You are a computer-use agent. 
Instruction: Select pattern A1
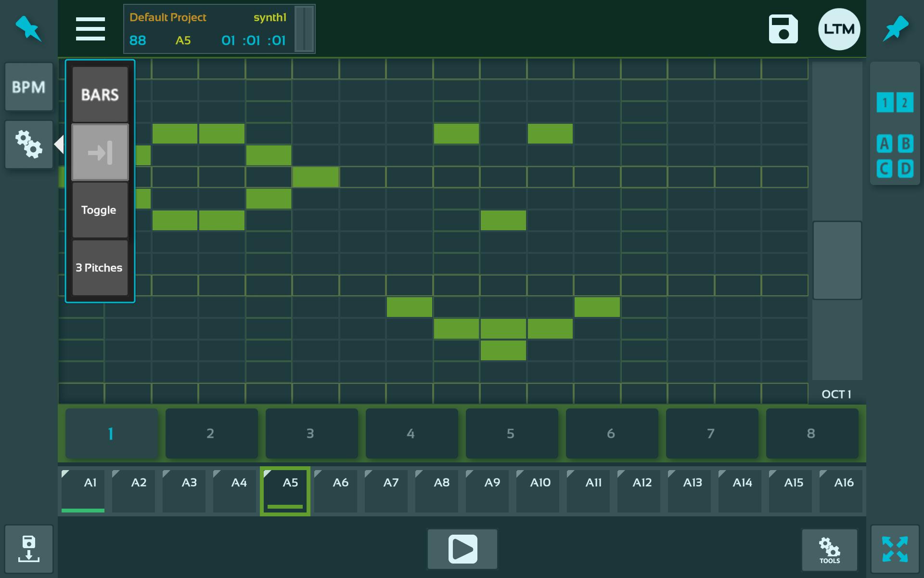(83, 491)
